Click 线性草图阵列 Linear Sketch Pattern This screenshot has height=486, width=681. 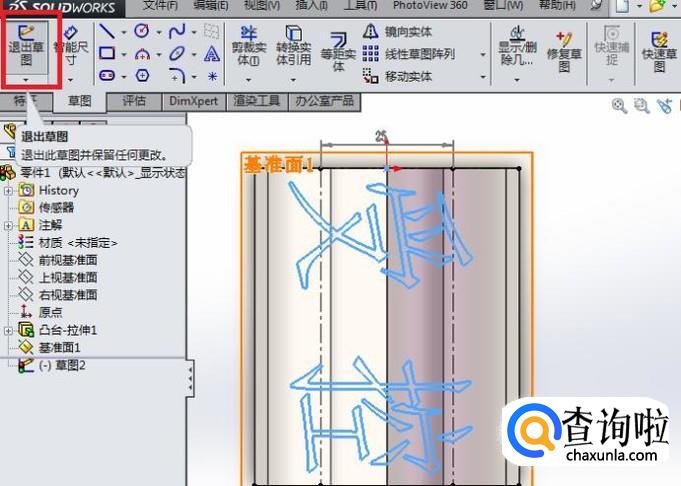(409, 54)
